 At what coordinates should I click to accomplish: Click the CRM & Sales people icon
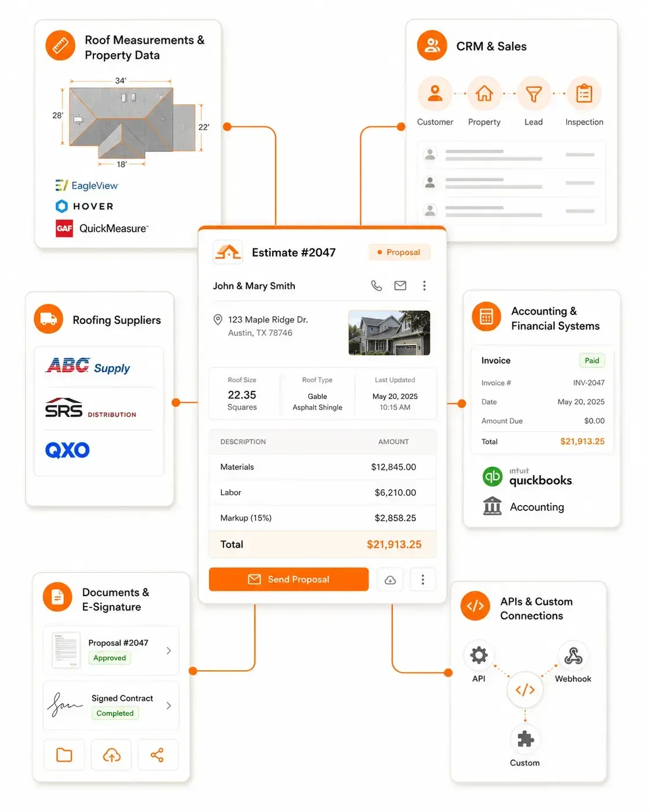(432, 45)
